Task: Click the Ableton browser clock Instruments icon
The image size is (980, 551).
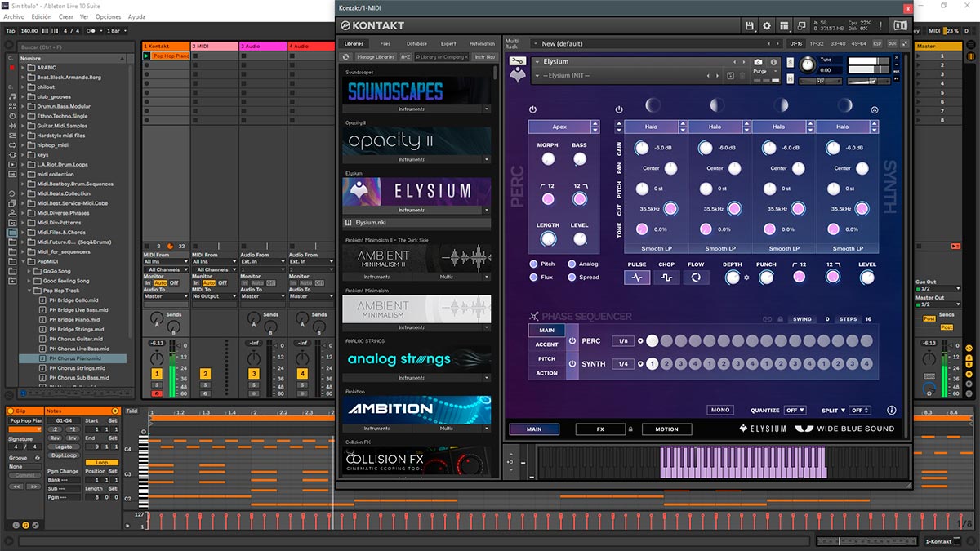Action: click(11, 118)
